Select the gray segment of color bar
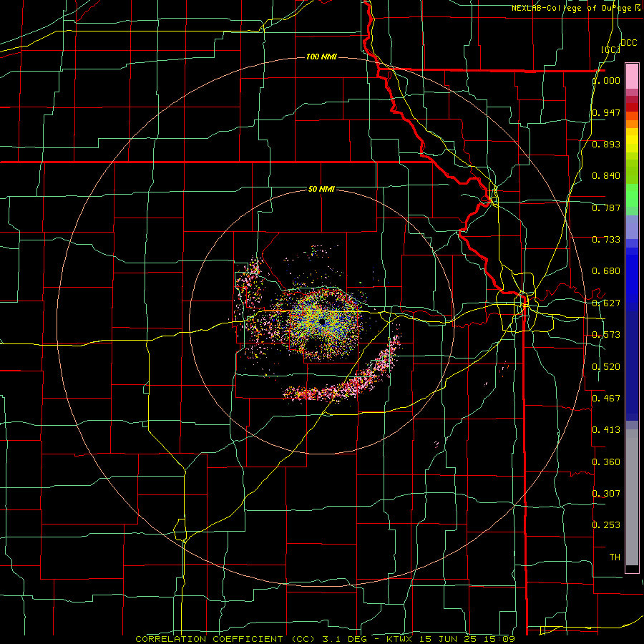This screenshot has height=644, width=644. (x=632, y=497)
